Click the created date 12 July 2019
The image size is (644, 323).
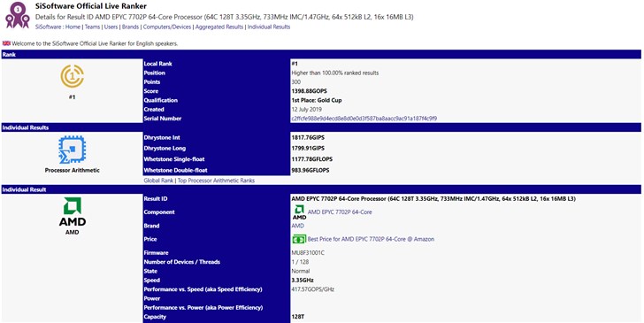(x=307, y=110)
